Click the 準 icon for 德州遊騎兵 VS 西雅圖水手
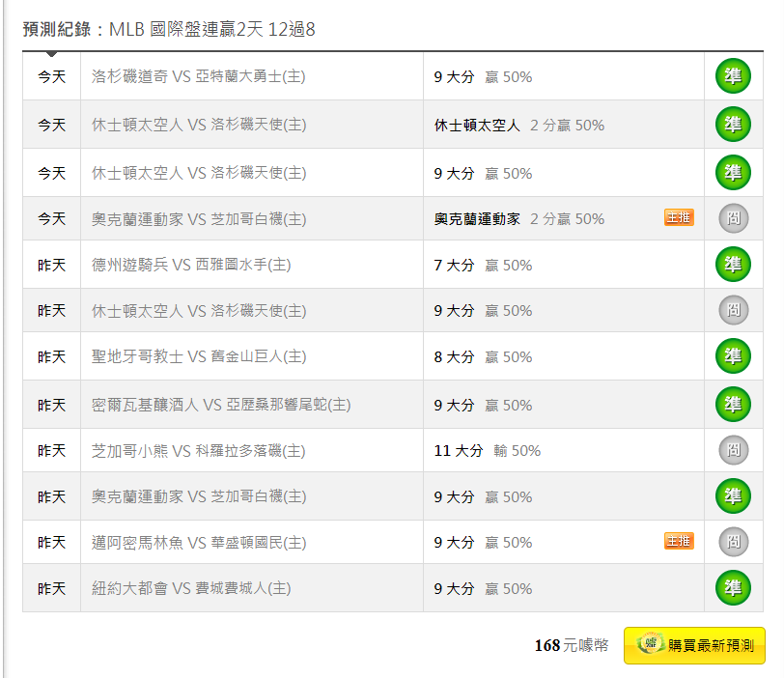Image resolution: width=784 pixels, height=678 pixels. (x=733, y=264)
